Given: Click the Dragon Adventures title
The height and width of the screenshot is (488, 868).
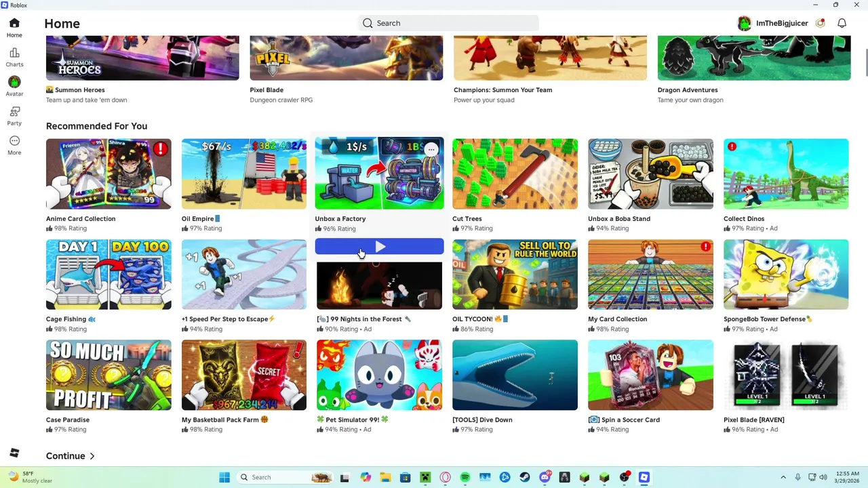Looking at the screenshot, I should pyautogui.click(x=688, y=89).
